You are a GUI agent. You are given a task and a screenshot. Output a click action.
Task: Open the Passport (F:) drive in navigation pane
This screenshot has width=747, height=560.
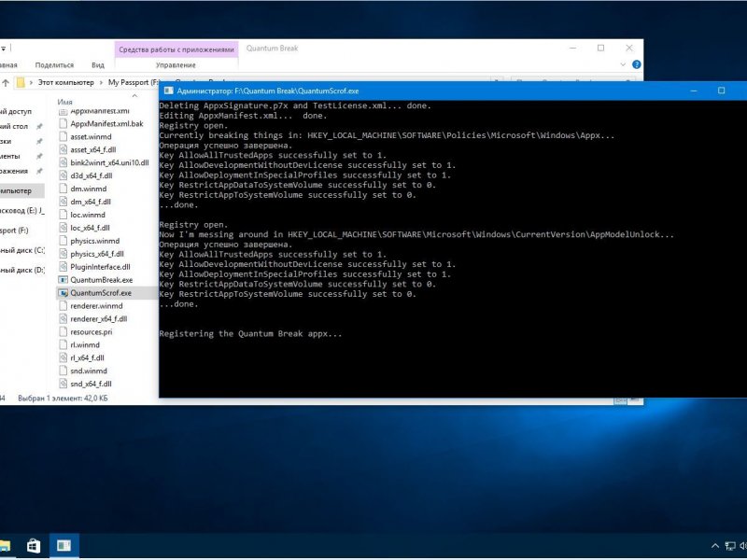(14, 231)
